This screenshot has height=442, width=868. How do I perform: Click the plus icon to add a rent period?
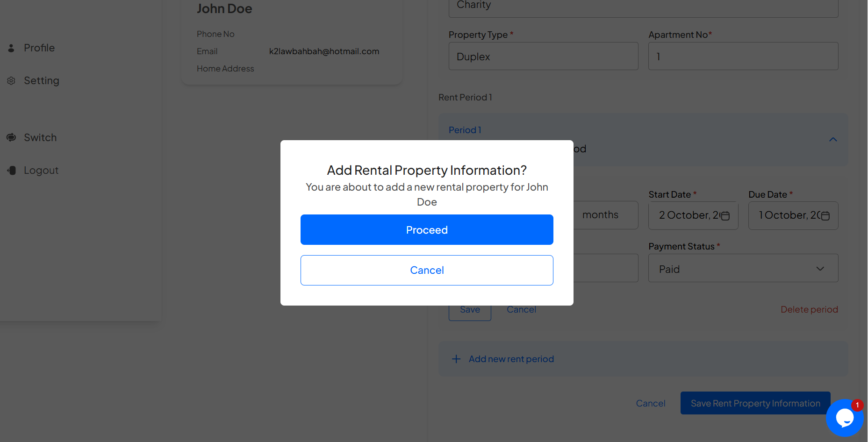coord(456,359)
